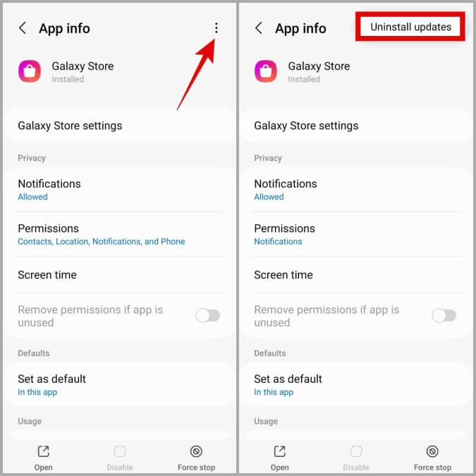Open Galaxy Store settings in right screen
Image resolution: width=476 pixels, height=476 pixels.
pos(356,126)
